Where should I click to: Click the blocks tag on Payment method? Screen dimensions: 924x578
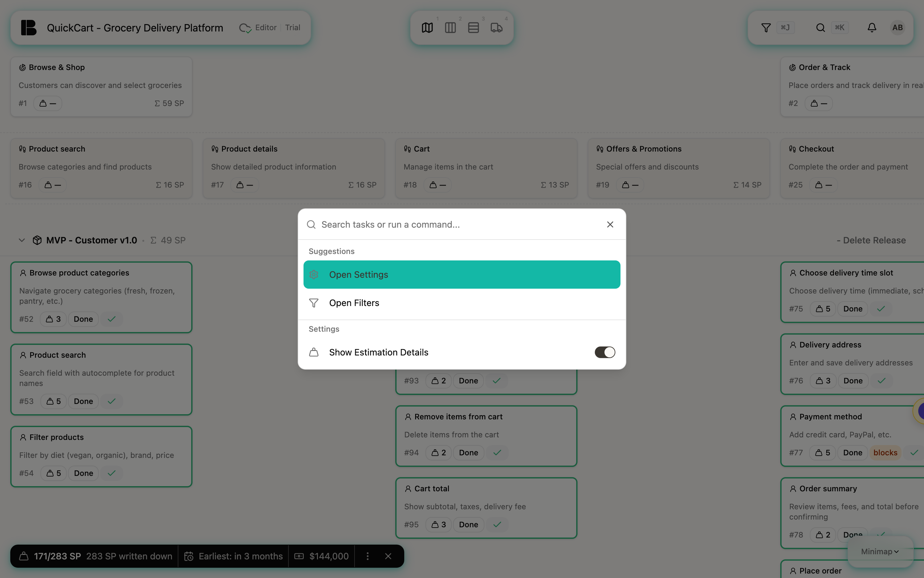pyautogui.click(x=885, y=452)
